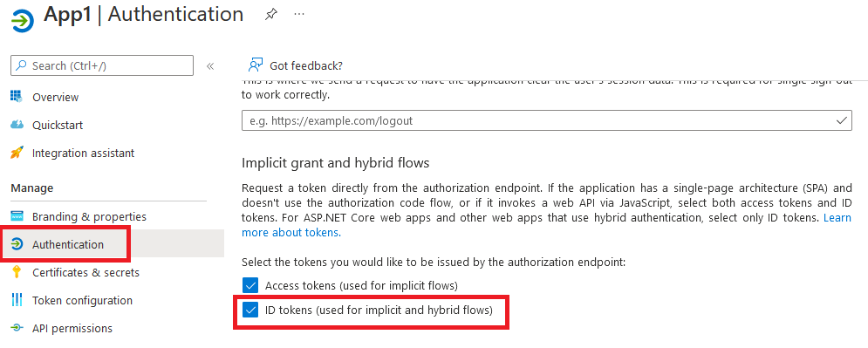Click the App1 Authentication logo icon in the header
Viewport: 868px width, 348px height.
tap(22, 22)
